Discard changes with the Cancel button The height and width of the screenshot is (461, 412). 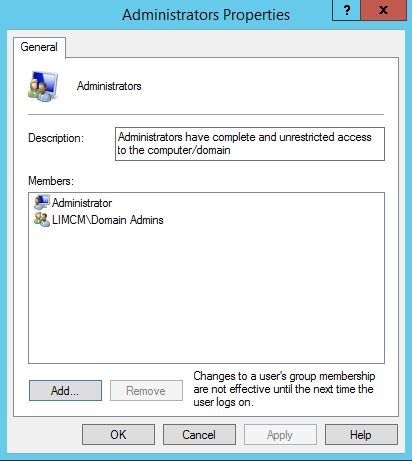point(199,434)
